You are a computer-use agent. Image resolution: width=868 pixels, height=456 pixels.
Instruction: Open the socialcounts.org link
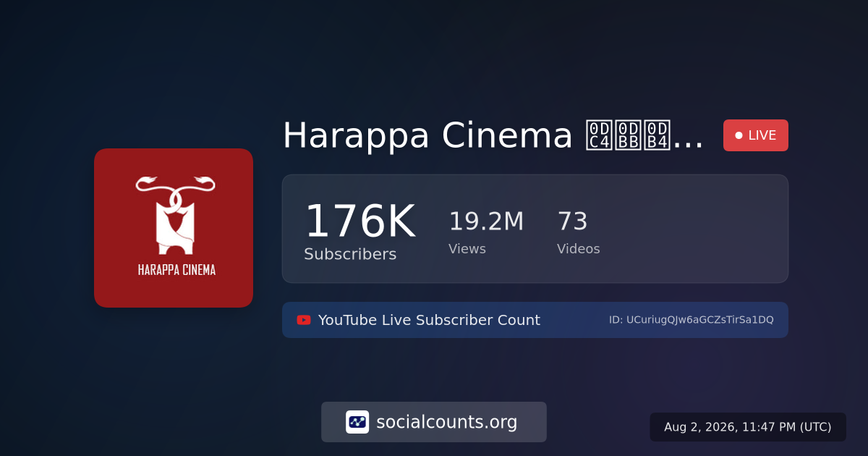pyautogui.click(x=434, y=422)
